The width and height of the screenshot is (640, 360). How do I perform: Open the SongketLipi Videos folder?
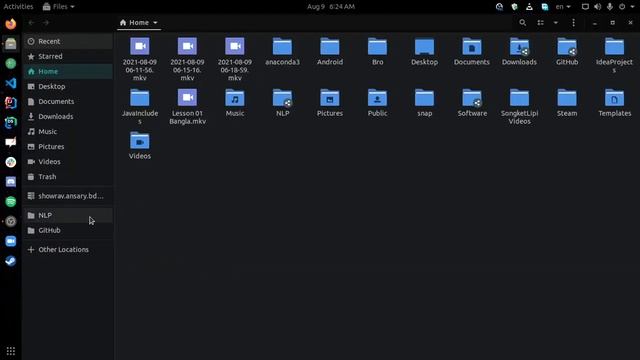[x=519, y=107]
